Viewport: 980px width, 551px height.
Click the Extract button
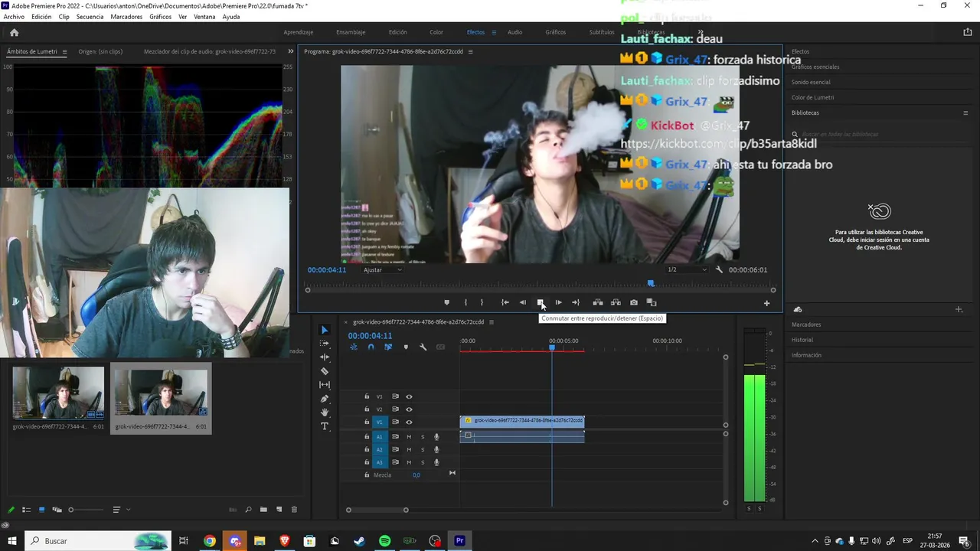pos(616,302)
